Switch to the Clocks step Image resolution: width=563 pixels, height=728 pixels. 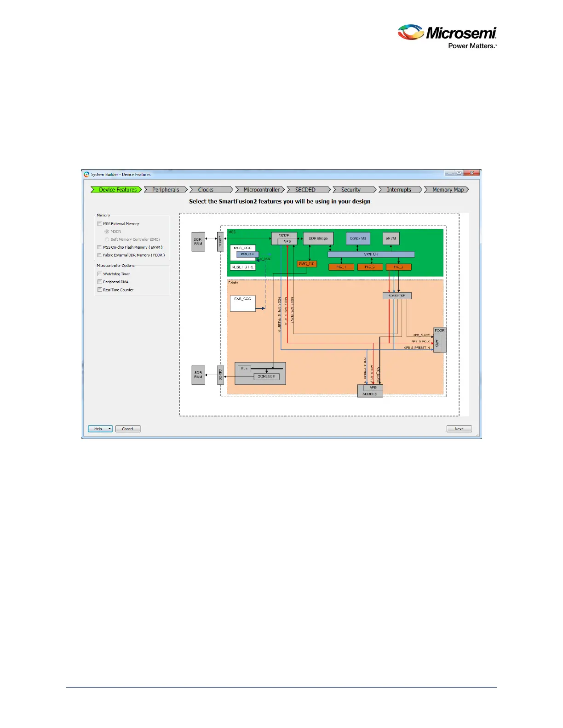click(x=211, y=190)
